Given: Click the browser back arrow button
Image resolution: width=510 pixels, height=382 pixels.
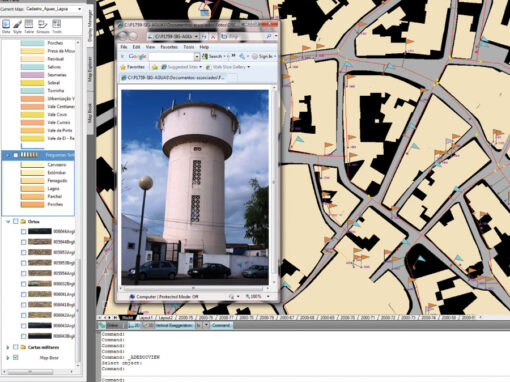Looking at the screenshot, I should tap(123, 36).
